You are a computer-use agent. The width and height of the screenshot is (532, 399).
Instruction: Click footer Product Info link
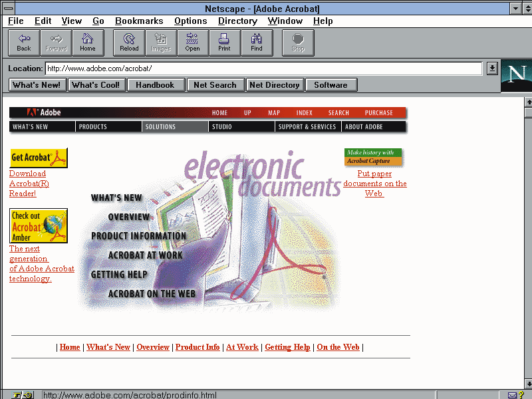pos(198,347)
